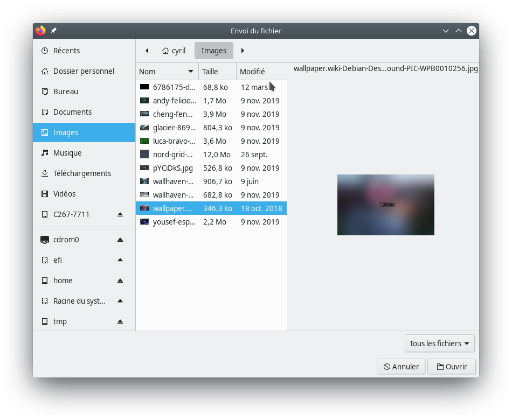Click the Ouvrir button
Screen dimensions: 512x420
click(451, 367)
